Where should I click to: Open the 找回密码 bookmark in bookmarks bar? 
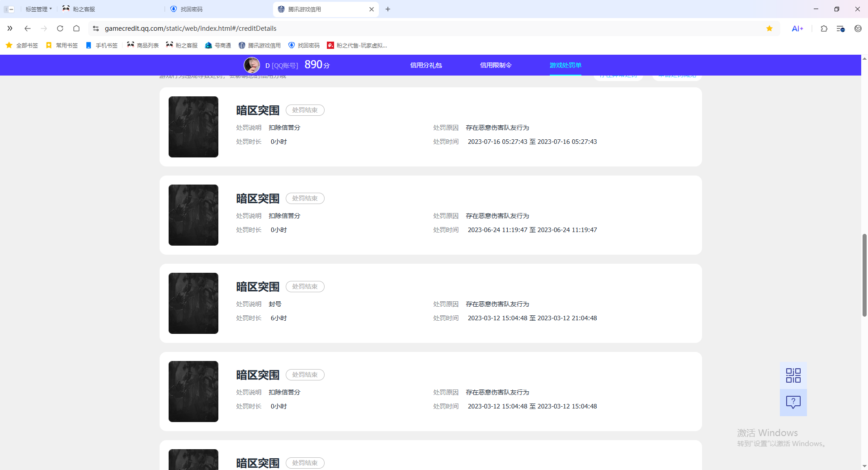pos(304,45)
